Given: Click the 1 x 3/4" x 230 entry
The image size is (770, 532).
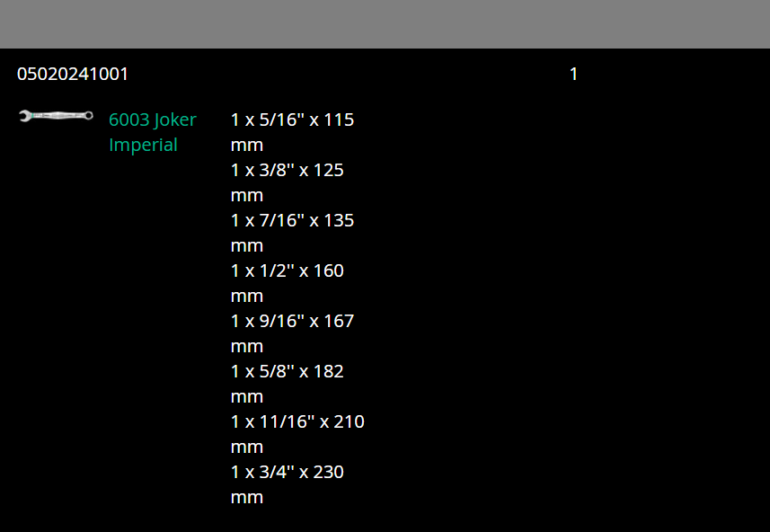Looking at the screenshot, I should pyautogui.click(x=287, y=472).
